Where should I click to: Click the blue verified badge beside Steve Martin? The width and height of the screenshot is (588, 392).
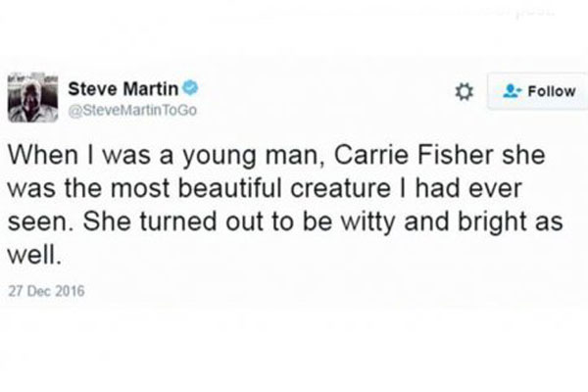190,88
